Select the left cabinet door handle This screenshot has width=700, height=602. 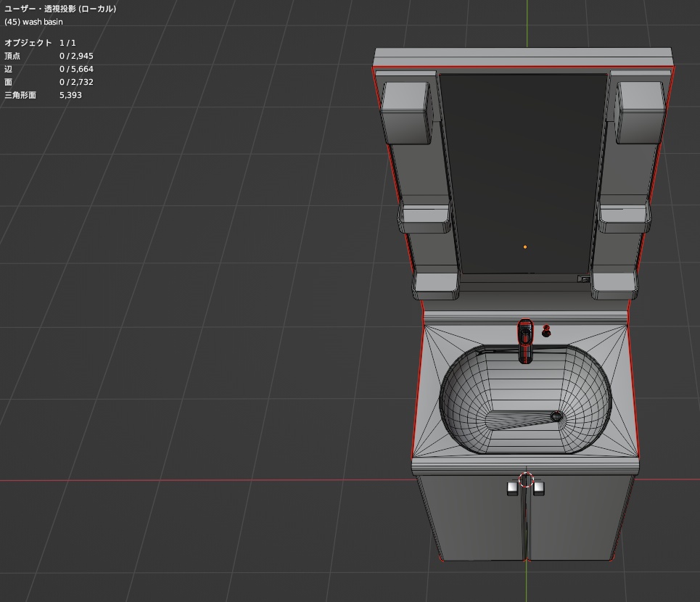click(512, 489)
